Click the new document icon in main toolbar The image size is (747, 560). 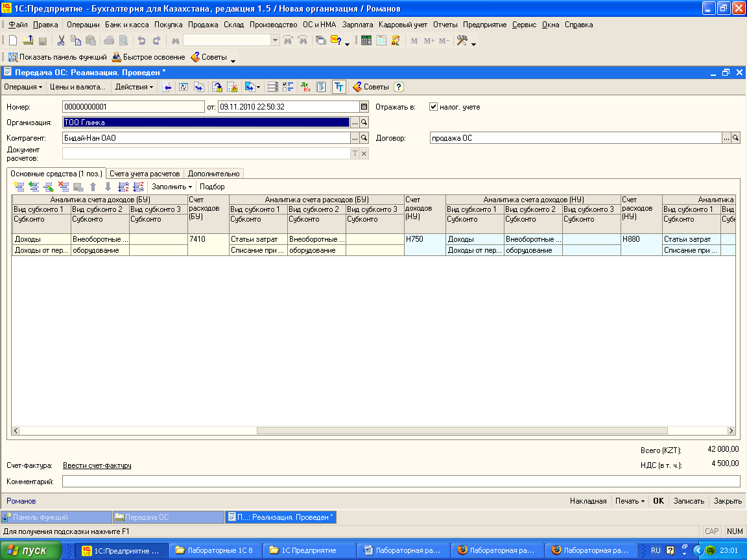14,40
